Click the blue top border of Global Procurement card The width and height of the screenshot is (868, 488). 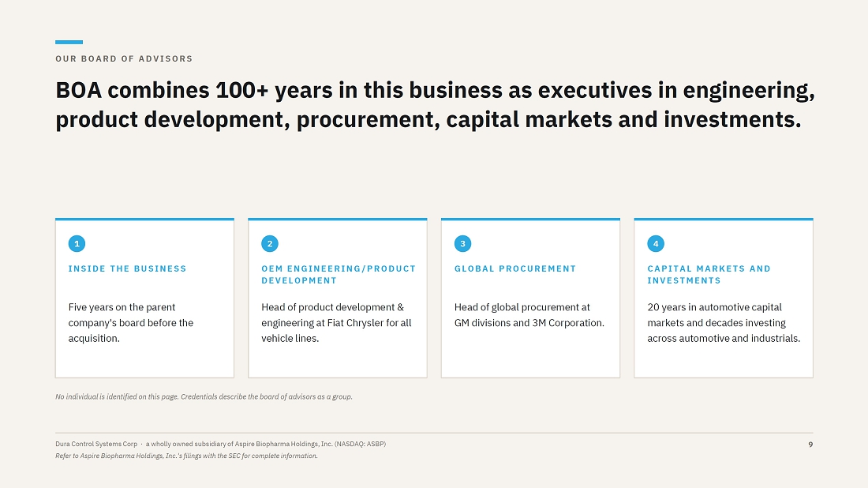coord(530,220)
